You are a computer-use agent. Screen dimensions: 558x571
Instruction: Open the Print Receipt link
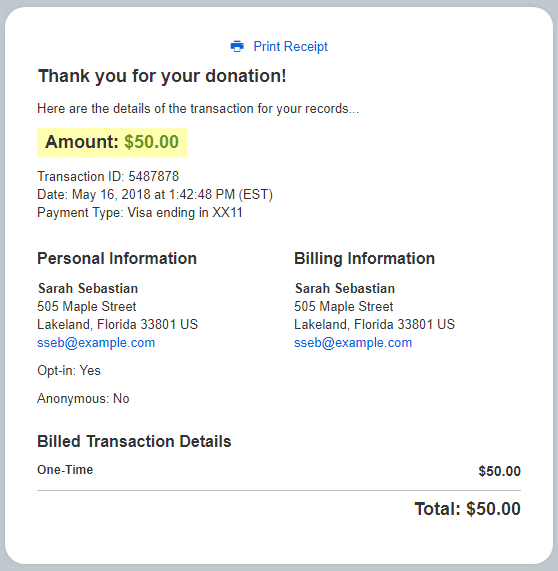pyautogui.click(x=290, y=47)
